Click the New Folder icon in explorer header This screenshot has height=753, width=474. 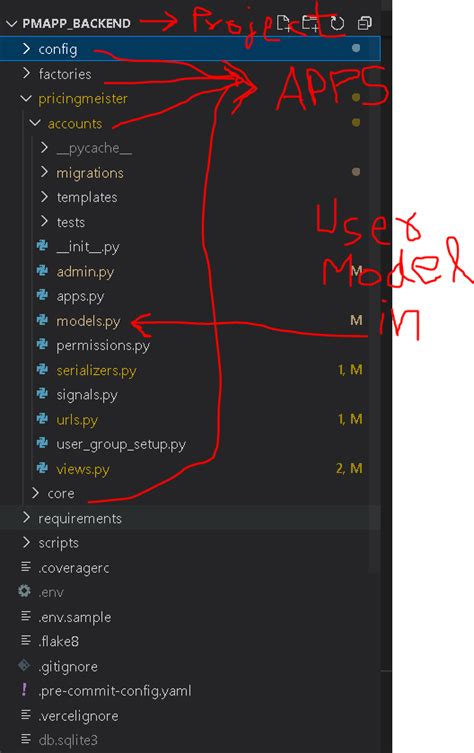tap(311, 23)
